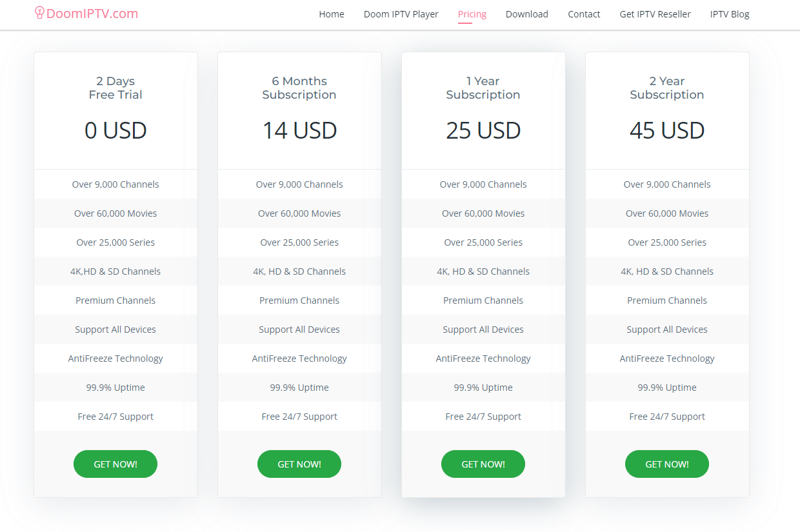
Task: Select the 0 USD price heading
Action: 115,131
